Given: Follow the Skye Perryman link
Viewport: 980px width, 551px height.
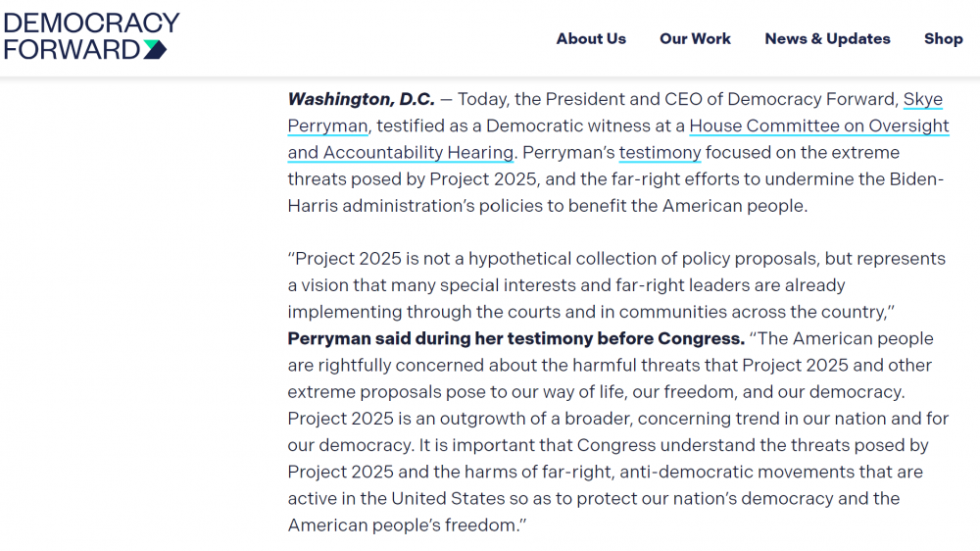Looking at the screenshot, I should click(922, 99).
